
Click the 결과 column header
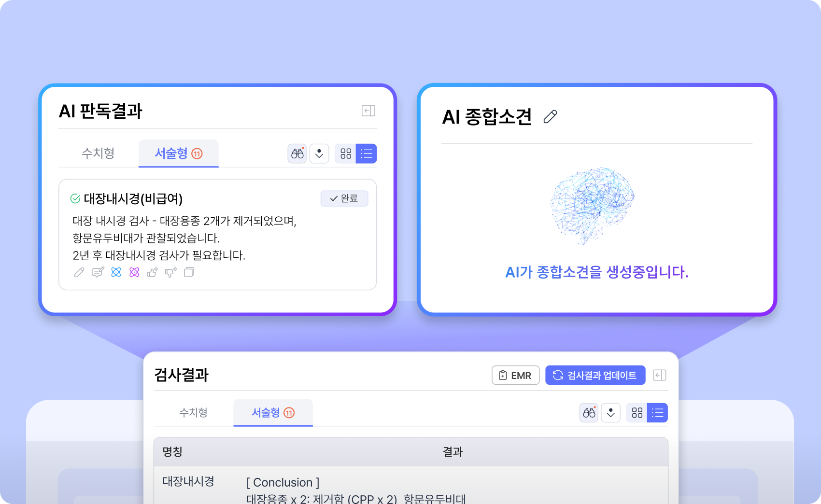click(x=453, y=452)
